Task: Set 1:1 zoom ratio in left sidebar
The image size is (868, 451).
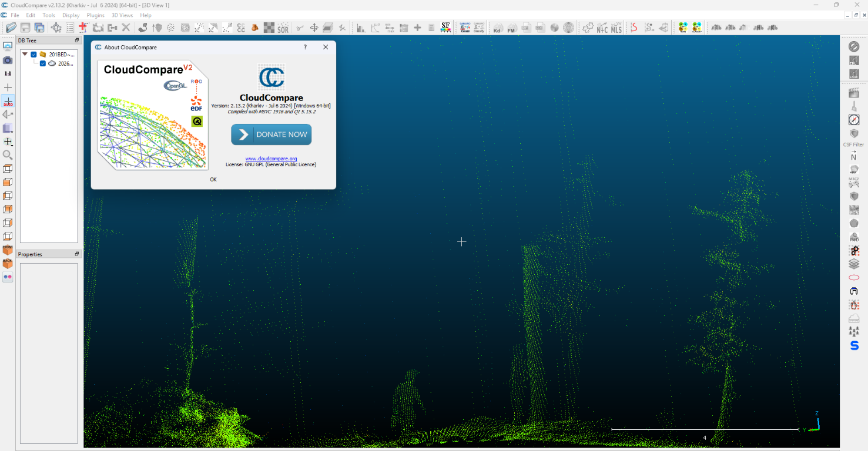Action: [8, 73]
